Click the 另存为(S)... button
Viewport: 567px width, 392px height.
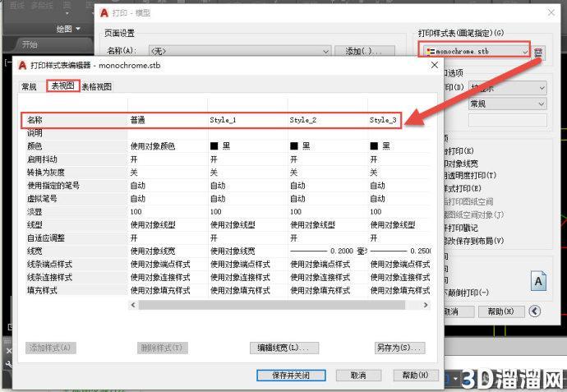pos(399,348)
